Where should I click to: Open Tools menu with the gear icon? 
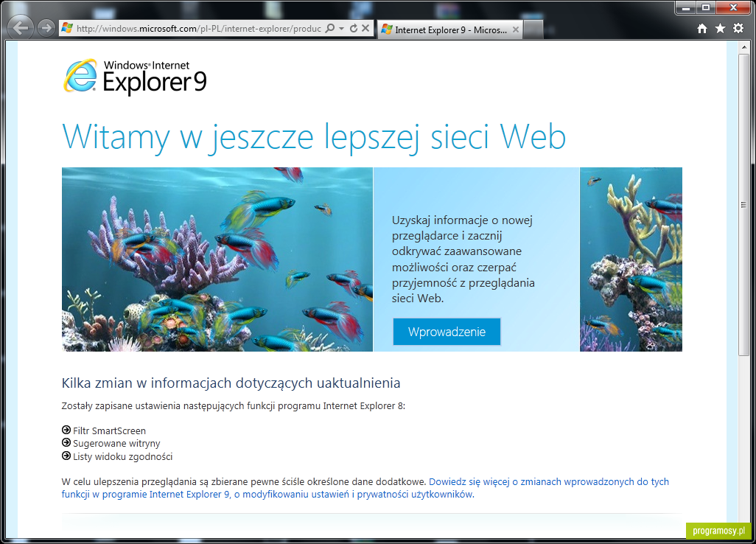coord(738,29)
